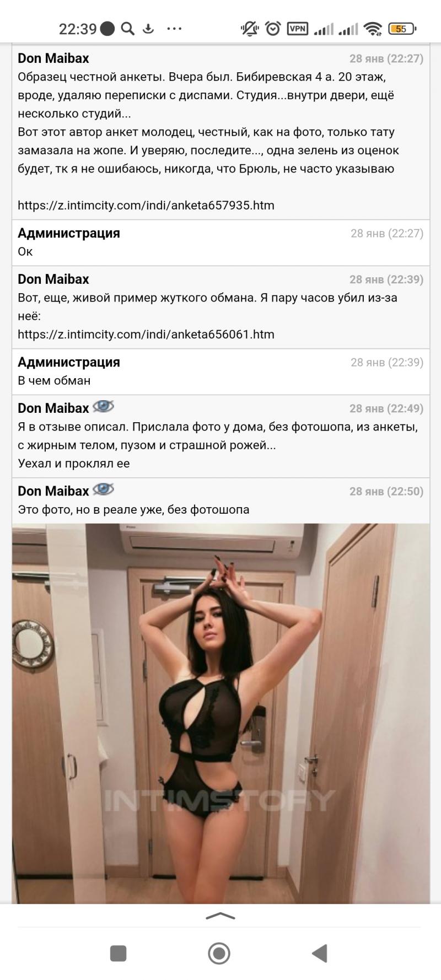
Task: Tap the search icon in status bar
Action: [x=127, y=29]
